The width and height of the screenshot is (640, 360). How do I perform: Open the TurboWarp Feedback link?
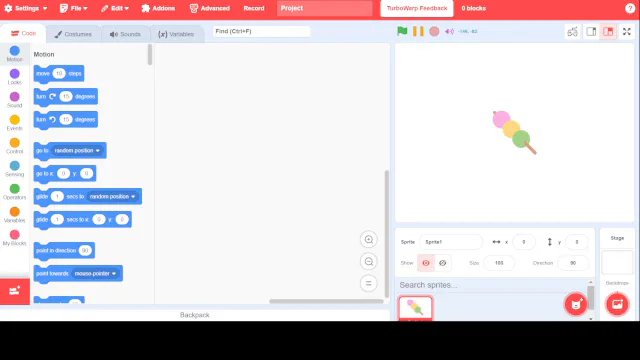417,8
